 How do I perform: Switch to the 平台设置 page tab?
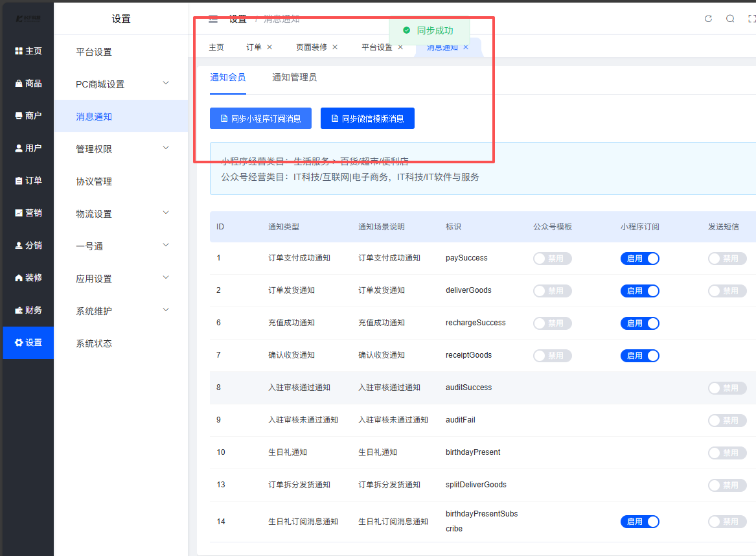coord(376,47)
